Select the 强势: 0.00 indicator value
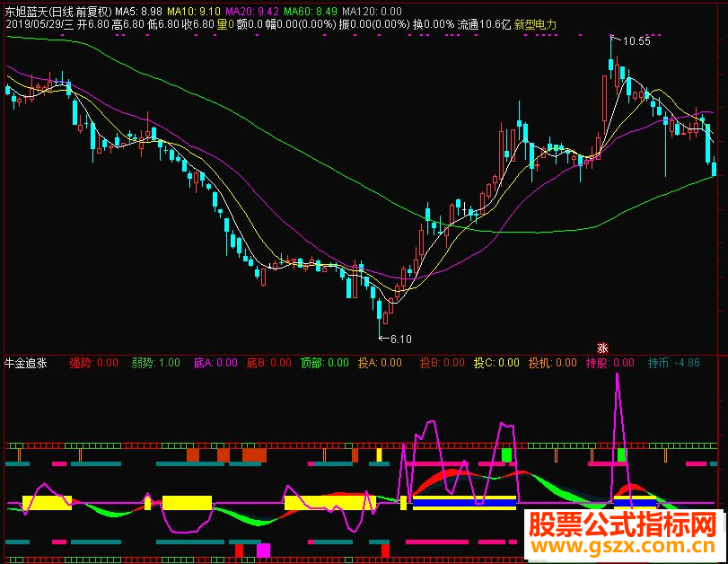The image size is (728, 564). point(93,363)
